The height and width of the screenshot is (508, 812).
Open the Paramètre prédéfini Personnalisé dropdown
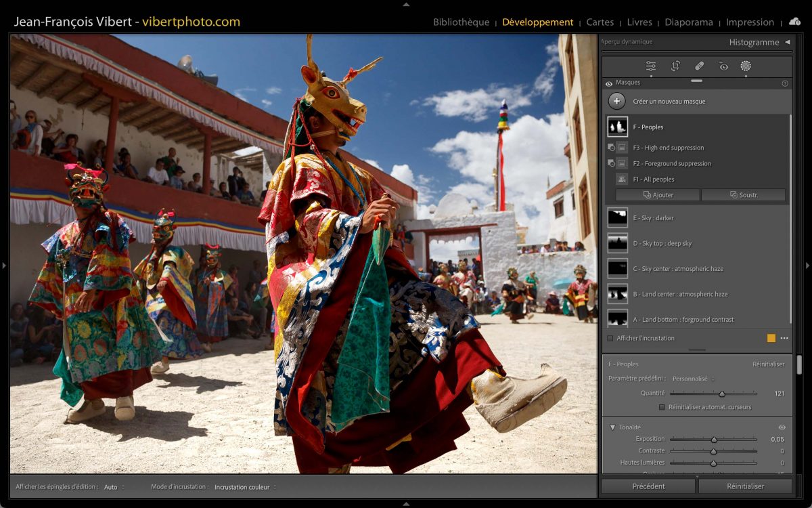point(693,379)
